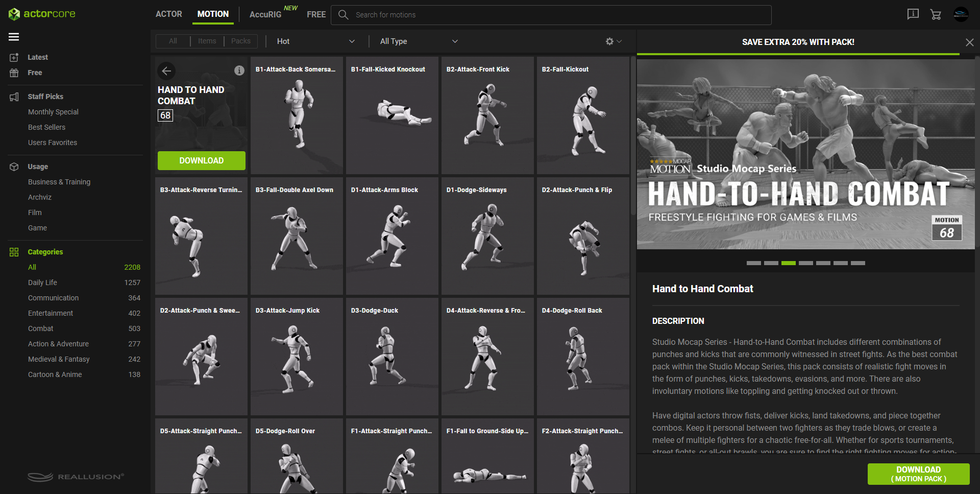Click the actorcore logo
This screenshot has width=980, height=494.
(x=42, y=14)
